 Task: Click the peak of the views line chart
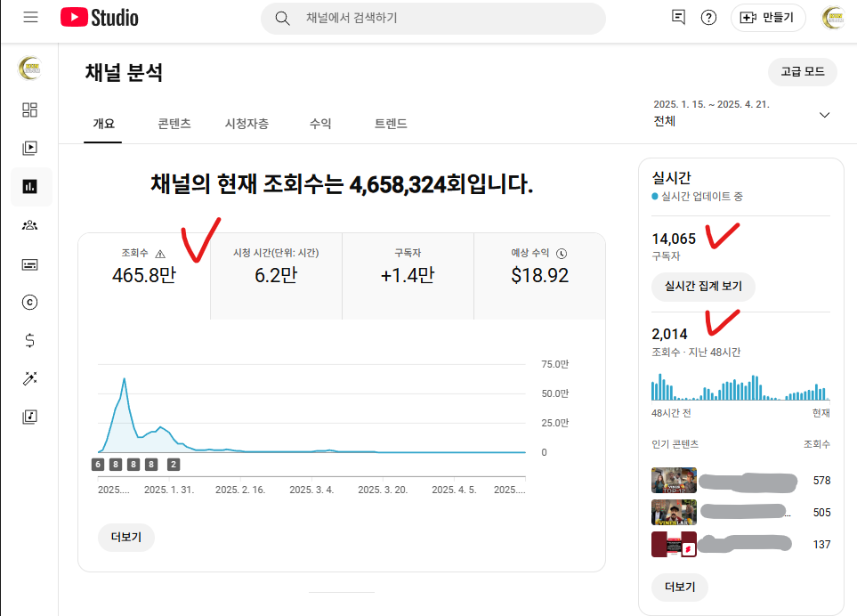(124, 378)
